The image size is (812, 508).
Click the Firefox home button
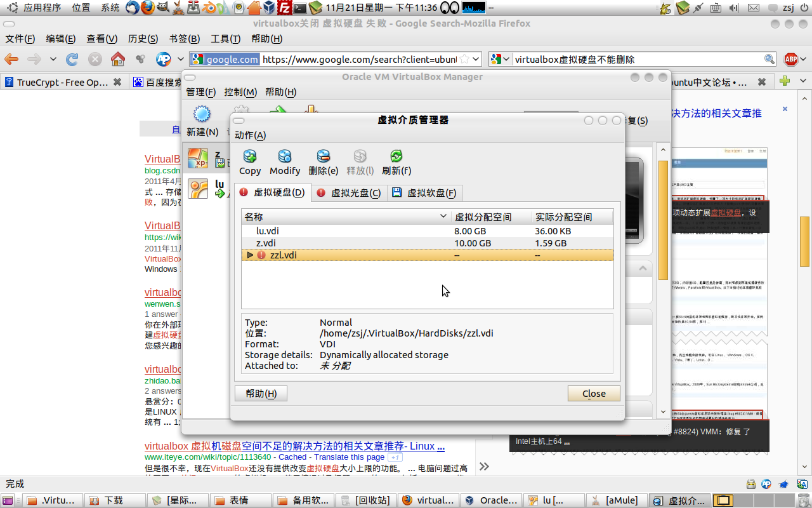coord(118,59)
